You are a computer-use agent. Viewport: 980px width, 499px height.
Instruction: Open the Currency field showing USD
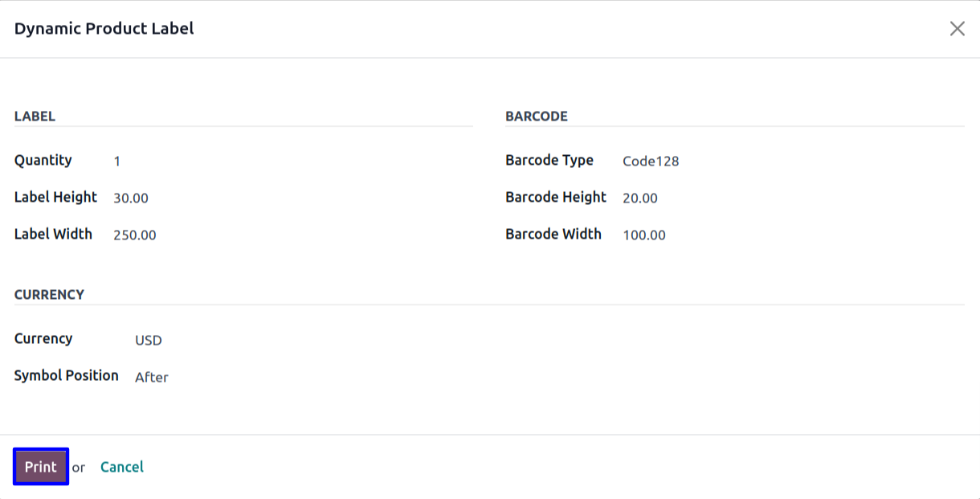[x=149, y=341]
